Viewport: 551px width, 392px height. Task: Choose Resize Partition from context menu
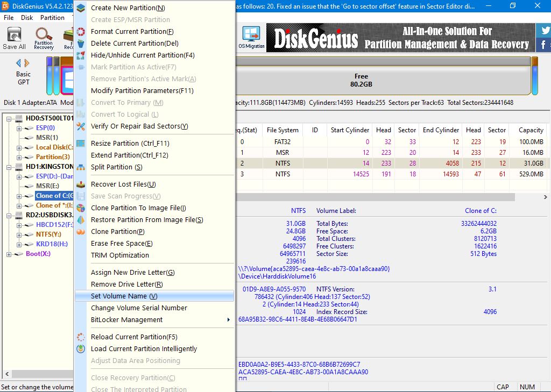click(130, 144)
